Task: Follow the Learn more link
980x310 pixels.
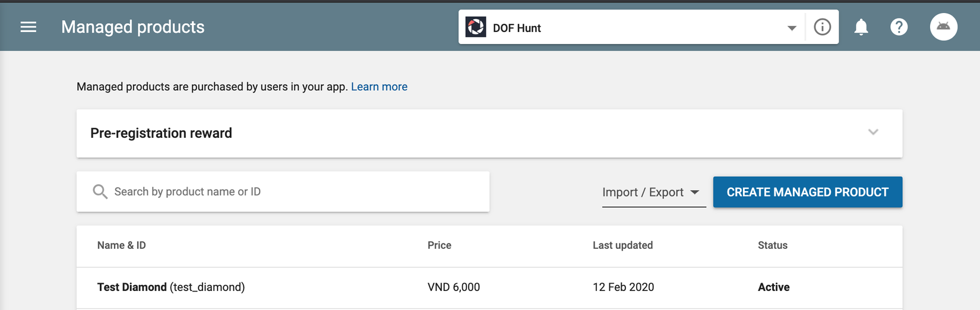Action: (x=379, y=87)
